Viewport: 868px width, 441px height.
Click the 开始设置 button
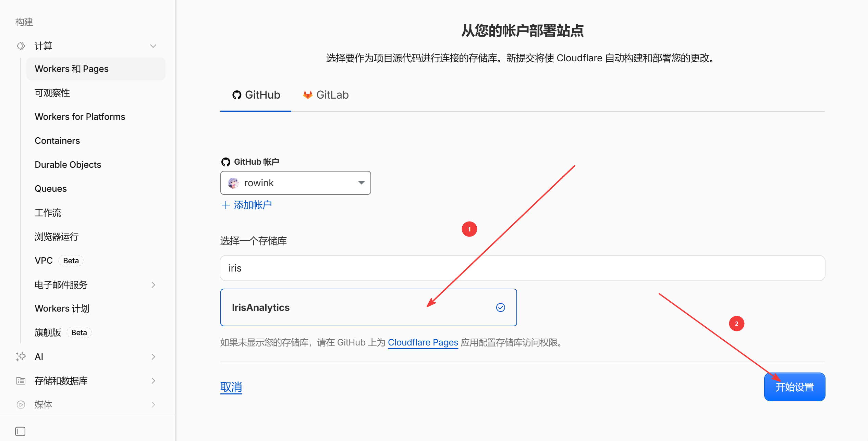click(x=795, y=387)
